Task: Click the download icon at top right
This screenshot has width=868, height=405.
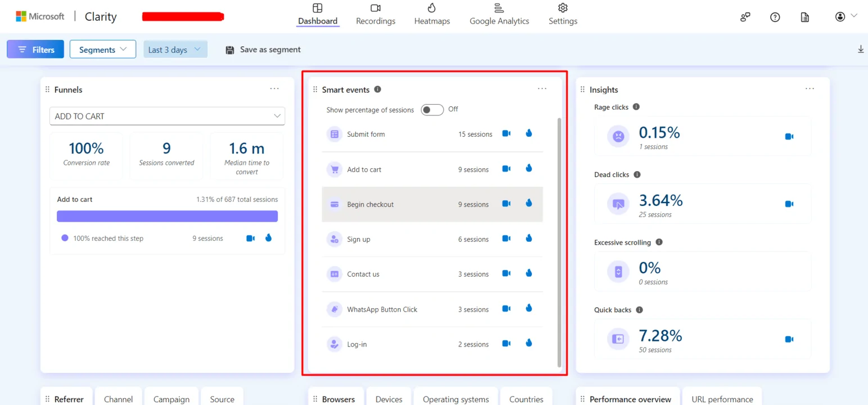Action: click(860, 49)
